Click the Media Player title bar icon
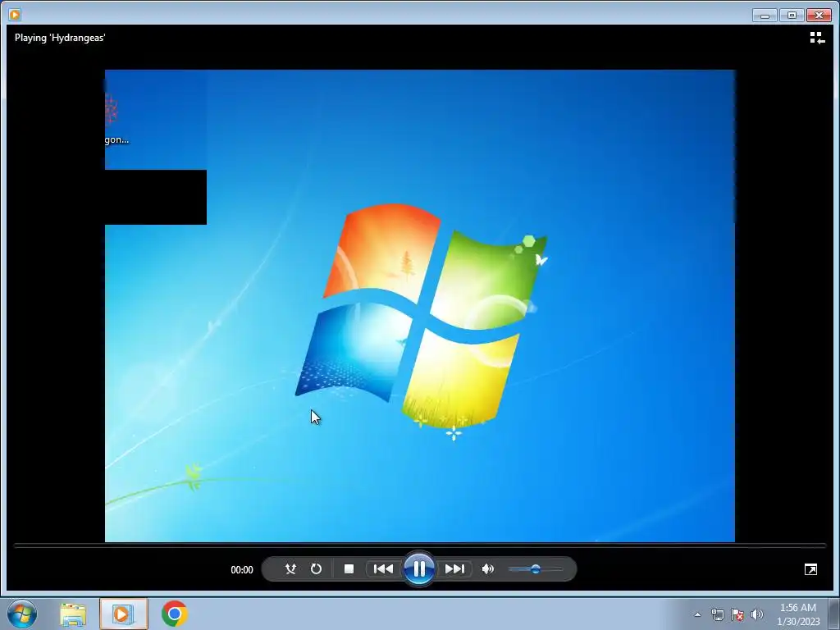The height and width of the screenshot is (630, 840). click(x=15, y=15)
